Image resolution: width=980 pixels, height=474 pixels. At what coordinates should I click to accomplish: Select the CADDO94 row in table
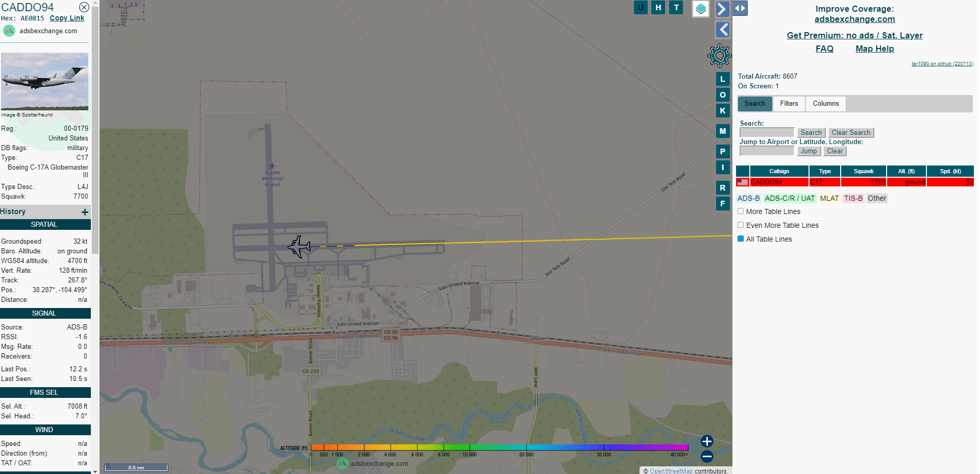[x=855, y=182]
